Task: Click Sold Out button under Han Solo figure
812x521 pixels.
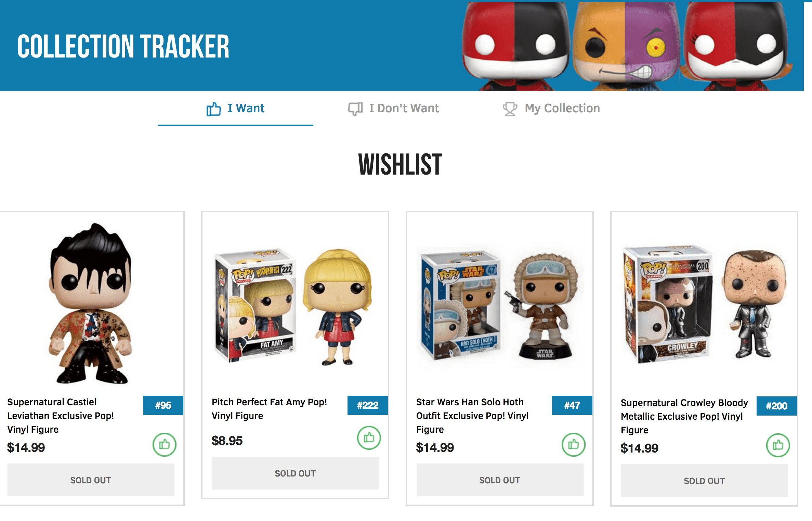Action: (500, 480)
